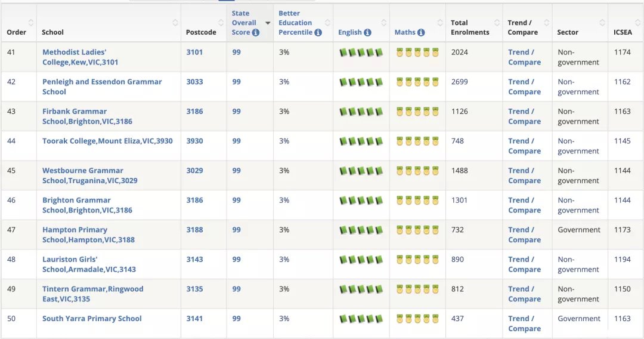Sort table by Maths column arrows
The height and width of the screenshot is (339, 644).
[x=440, y=23]
